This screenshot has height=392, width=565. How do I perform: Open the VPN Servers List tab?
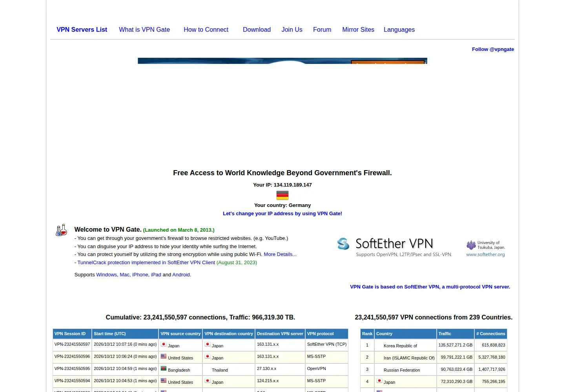(x=82, y=29)
